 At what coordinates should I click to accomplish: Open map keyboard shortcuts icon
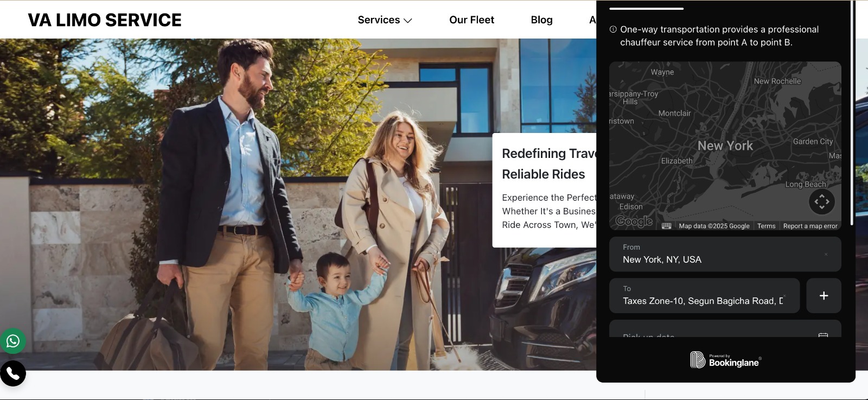pyautogui.click(x=667, y=226)
